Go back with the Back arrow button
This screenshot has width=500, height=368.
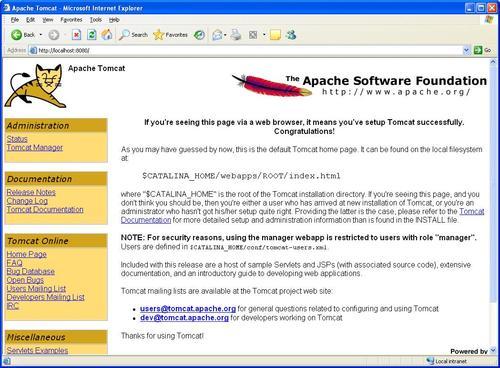pyautogui.click(x=22, y=35)
